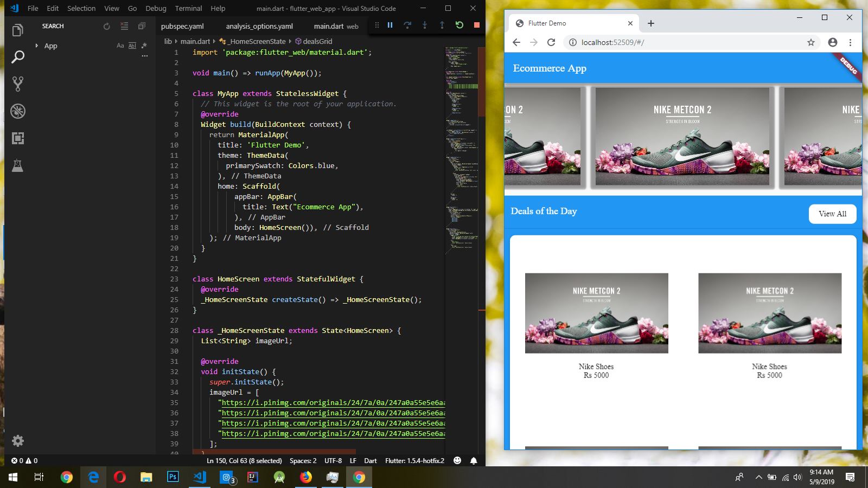The height and width of the screenshot is (488, 868).
Task: Open Chrome three-dot menu
Action: 850,42
